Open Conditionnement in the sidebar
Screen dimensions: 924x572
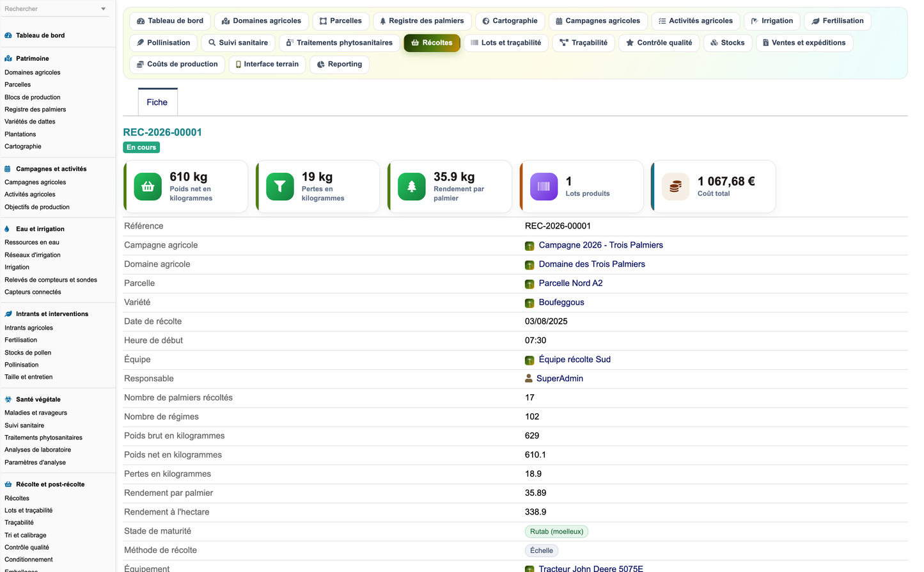coord(29,560)
